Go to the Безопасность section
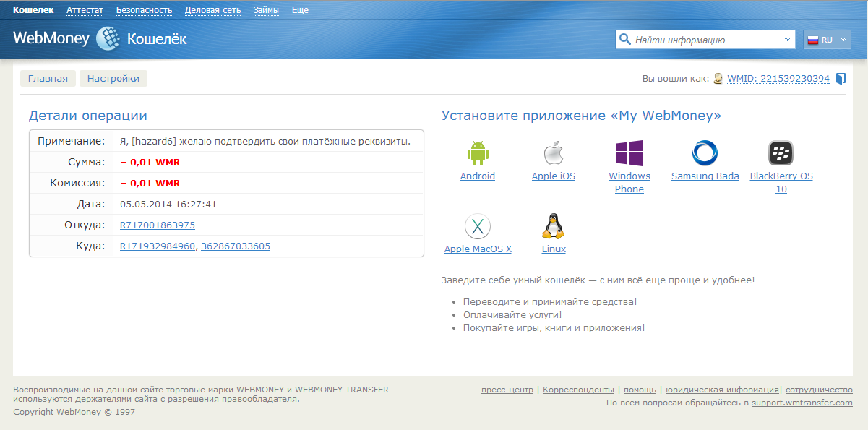 pyautogui.click(x=144, y=10)
